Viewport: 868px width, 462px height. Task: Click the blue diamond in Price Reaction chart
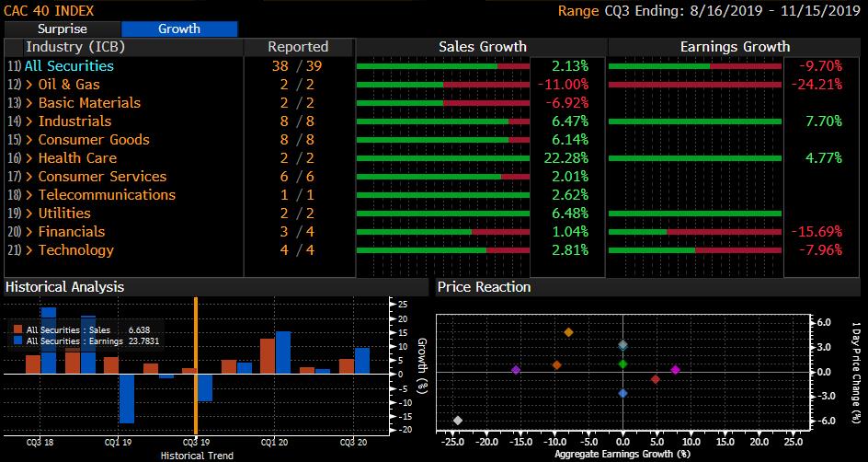pos(622,393)
